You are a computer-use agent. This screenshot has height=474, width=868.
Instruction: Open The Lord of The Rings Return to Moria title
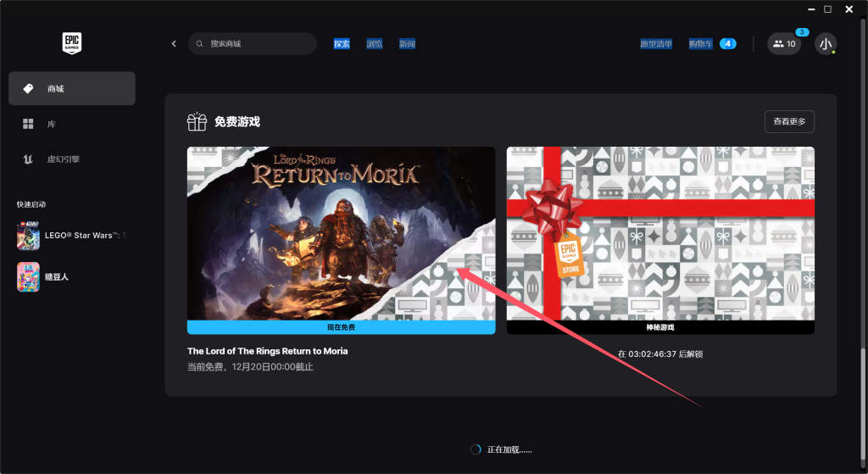(x=267, y=351)
